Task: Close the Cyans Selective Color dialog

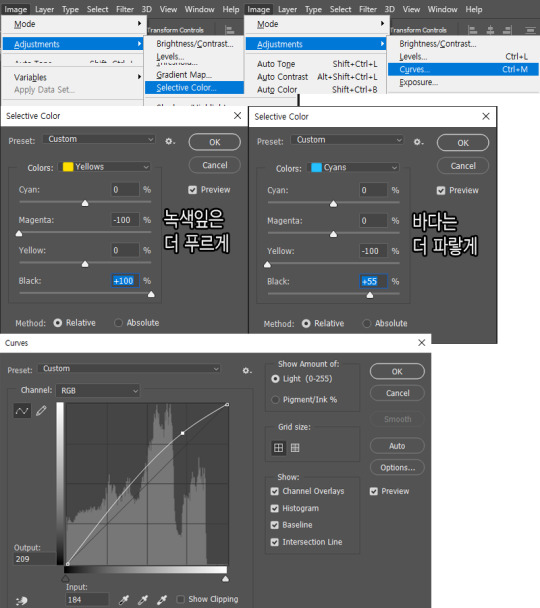Action: coord(486,116)
